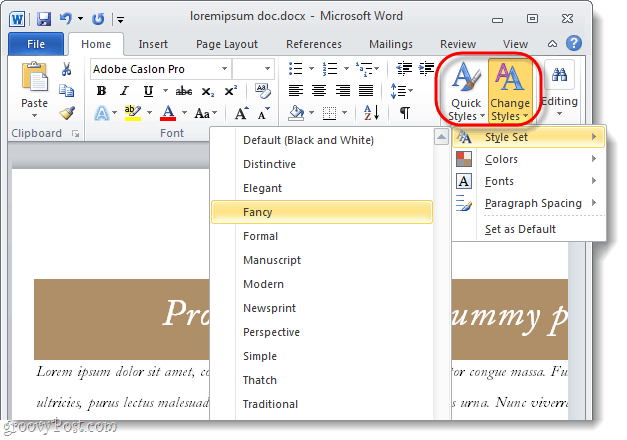Select the Format Painter brush
627x440 pixels.
point(67,113)
